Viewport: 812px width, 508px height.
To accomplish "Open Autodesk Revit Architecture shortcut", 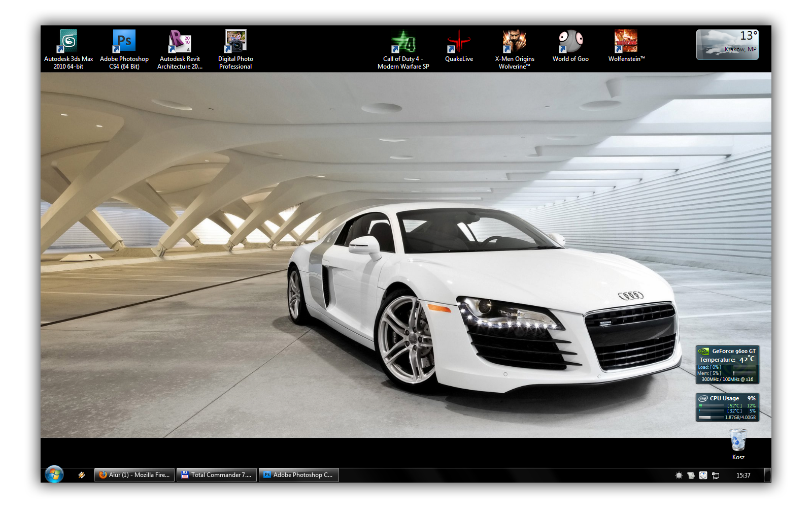I will pyautogui.click(x=180, y=42).
